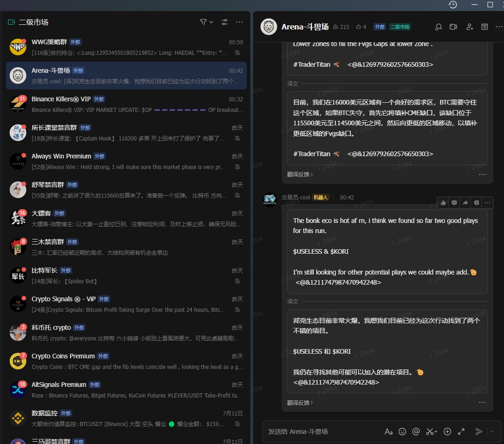Click the 交易员-cool sender name
Image resolution: width=504 pixels, height=444 pixels.
[295, 198]
